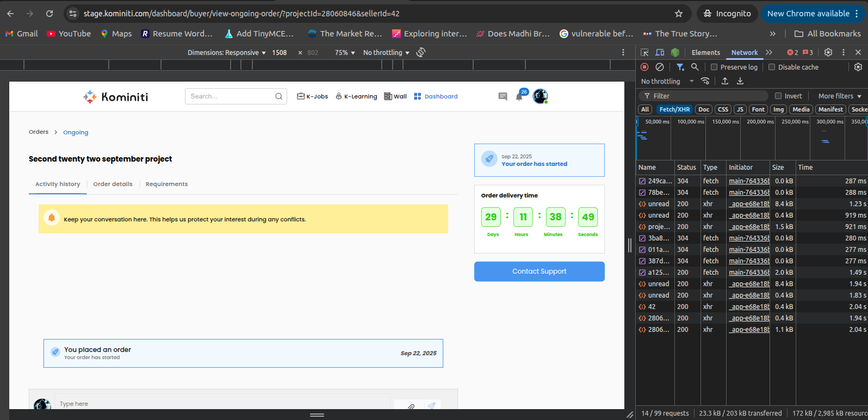Image resolution: width=868 pixels, height=420 pixels.
Task: Stop recording network activity
Action: (644, 67)
